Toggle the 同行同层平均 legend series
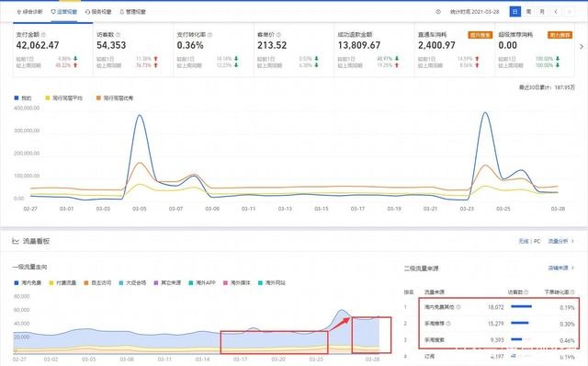 coord(63,98)
